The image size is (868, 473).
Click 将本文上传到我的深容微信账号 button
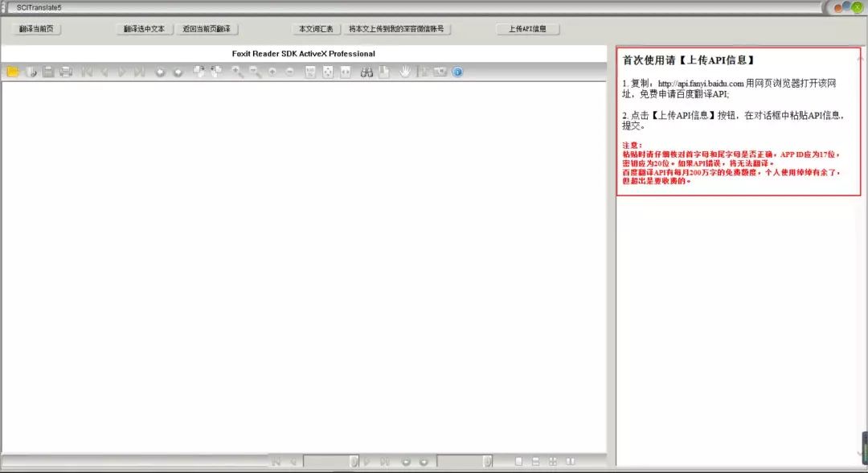396,29
